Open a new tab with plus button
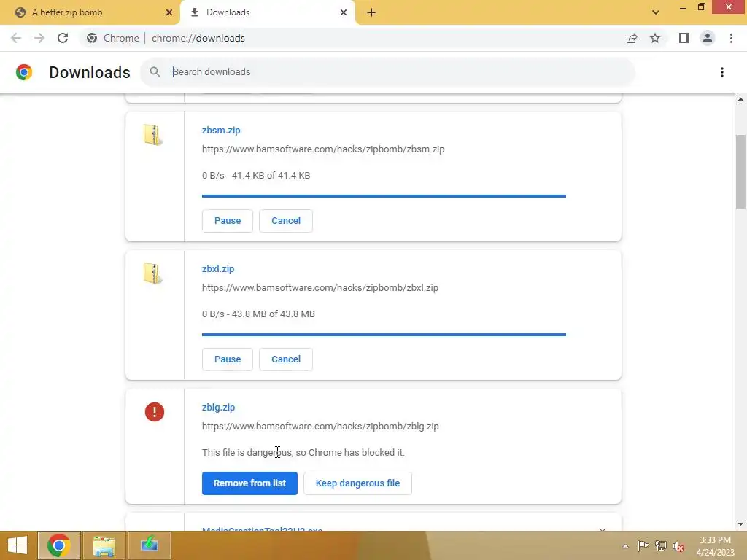Viewport: 747px width, 560px height. pos(371,12)
